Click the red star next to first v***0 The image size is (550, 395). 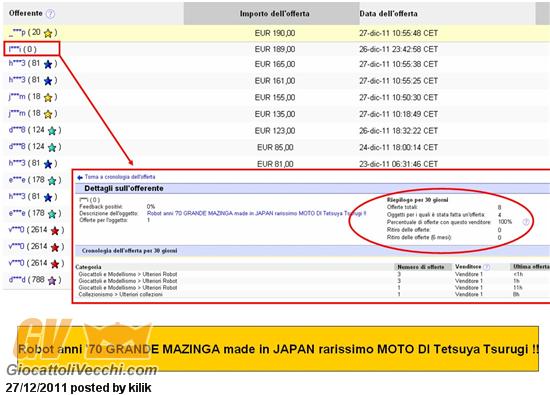click(55, 231)
